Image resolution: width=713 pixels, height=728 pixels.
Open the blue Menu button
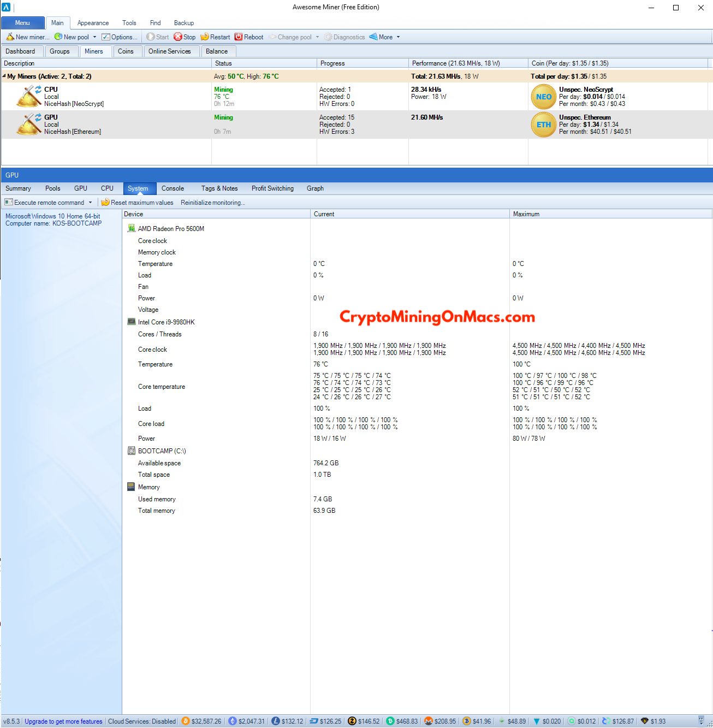(22, 23)
